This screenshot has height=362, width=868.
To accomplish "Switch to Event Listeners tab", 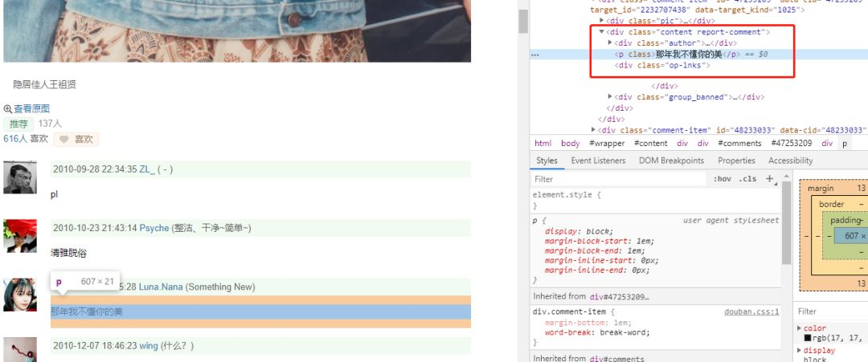I will pos(598,161).
